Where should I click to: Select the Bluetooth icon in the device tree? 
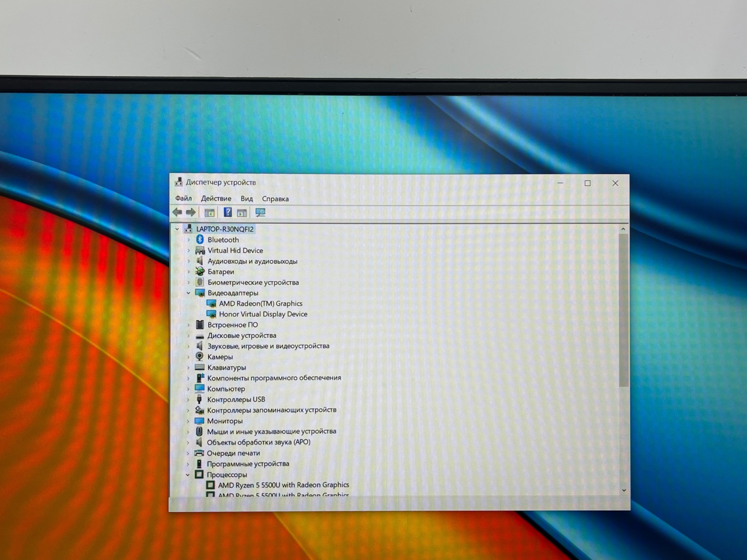point(200,239)
